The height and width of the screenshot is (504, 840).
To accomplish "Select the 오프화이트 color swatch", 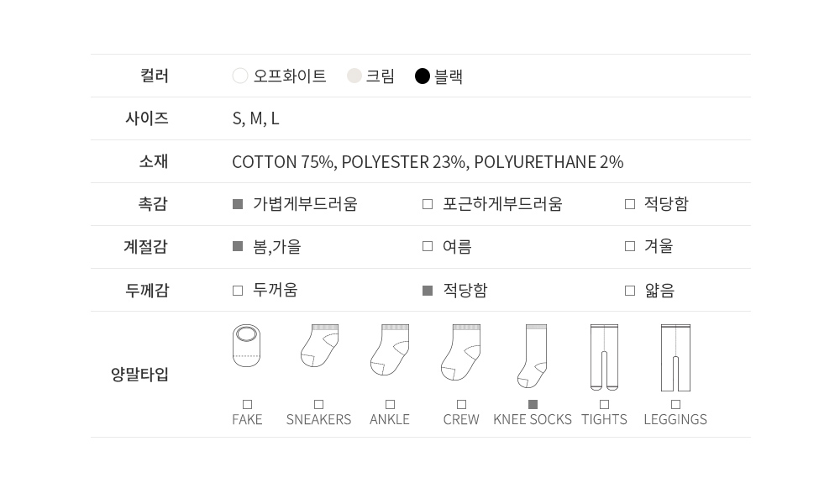I will [x=240, y=76].
